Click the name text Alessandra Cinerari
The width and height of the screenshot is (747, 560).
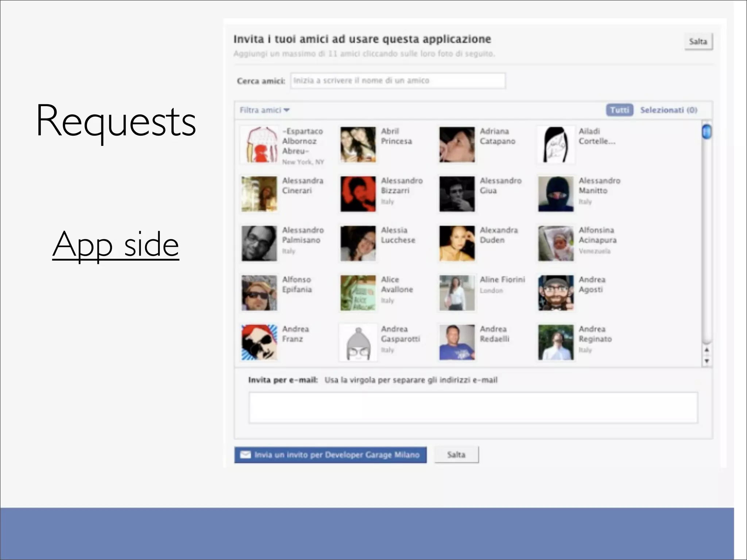tap(303, 186)
